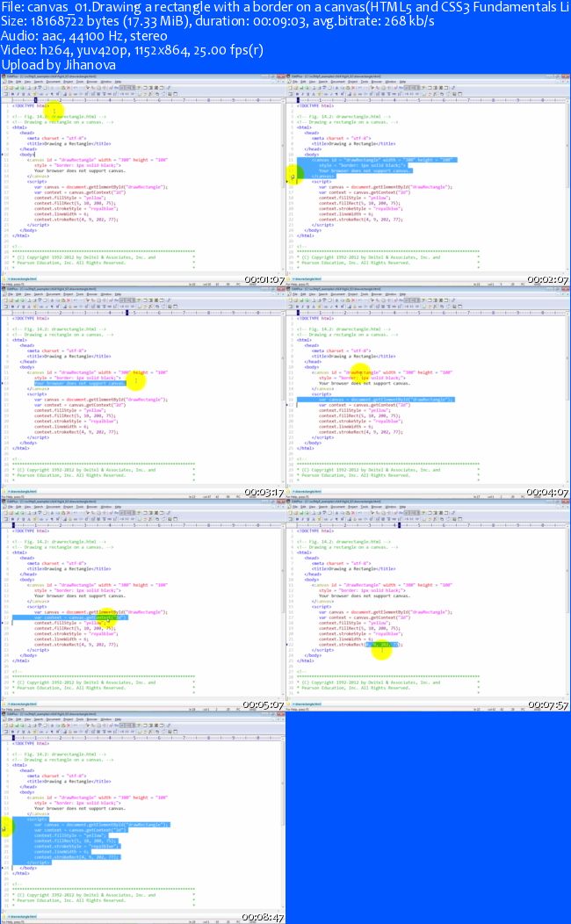The height and width of the screenshot is (924, 571).
Task: Select the 'Audio: aac, 44100 Hz, stereo' line
Action: 84,36
